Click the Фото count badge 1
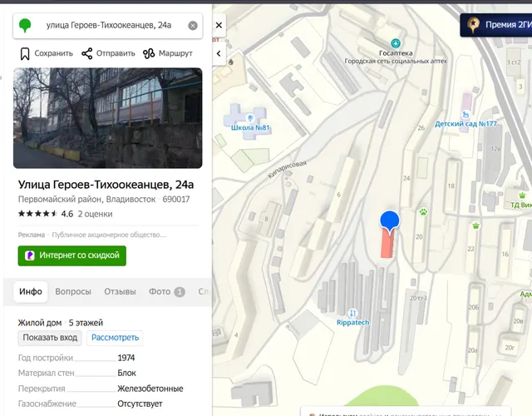 coord(180,292)
